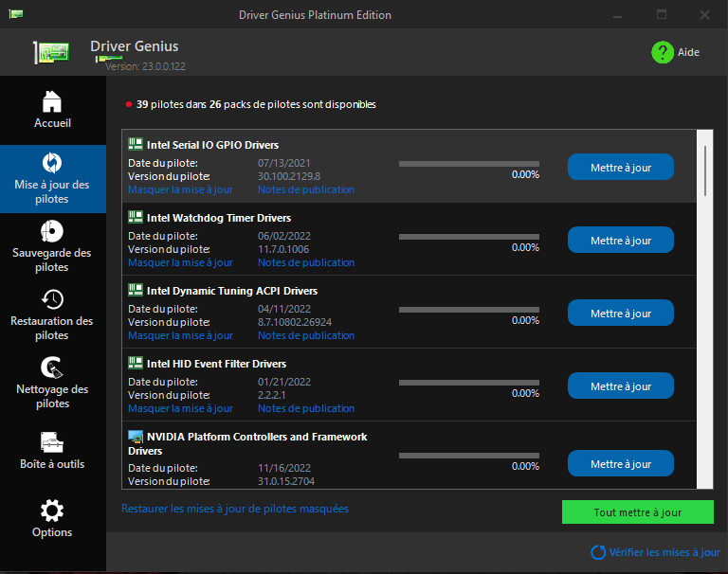
Task: Select the Intel Dynamic Tuning ACPI Drivers title
Action: 232,291
